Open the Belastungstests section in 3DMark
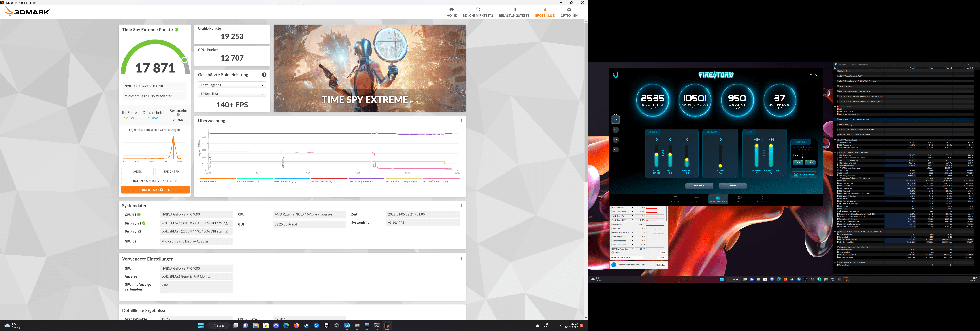This screenshot has height=331, width=980. [514, 12]
